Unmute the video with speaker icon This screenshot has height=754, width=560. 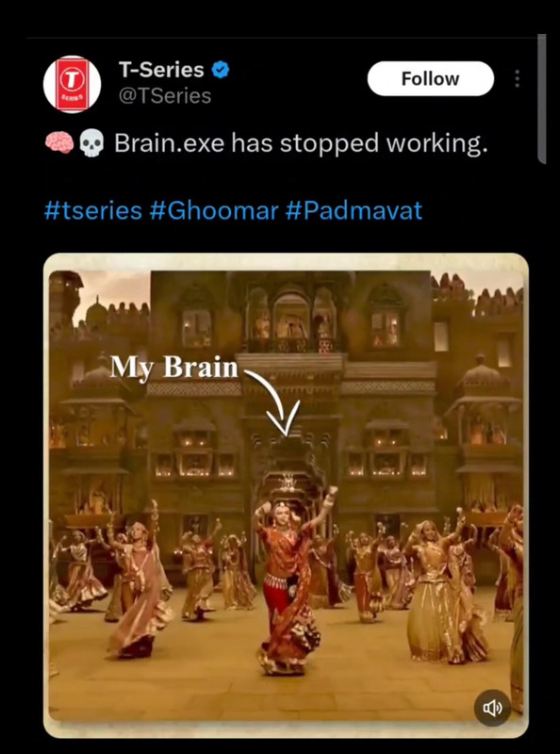pos(492,708)
